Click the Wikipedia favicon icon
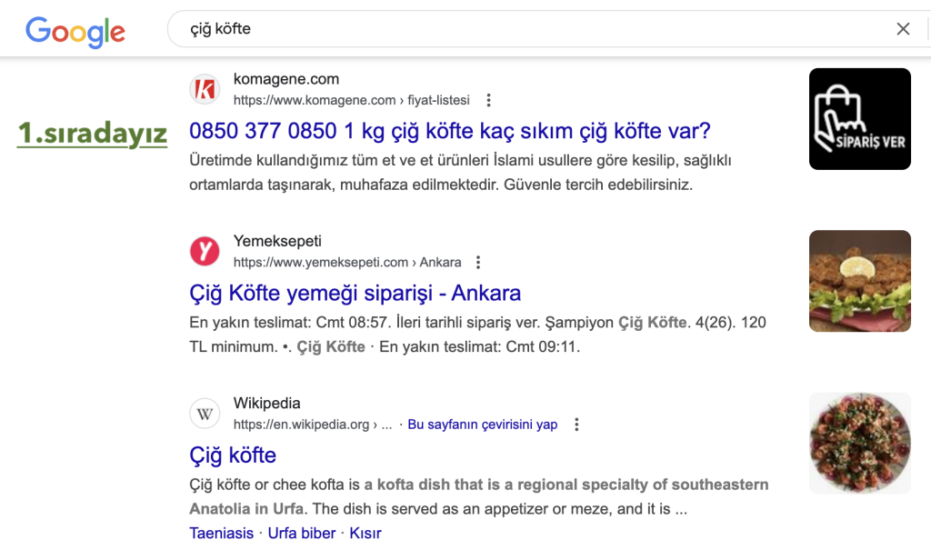The image size is (931, 560). (x=205, y=414)
